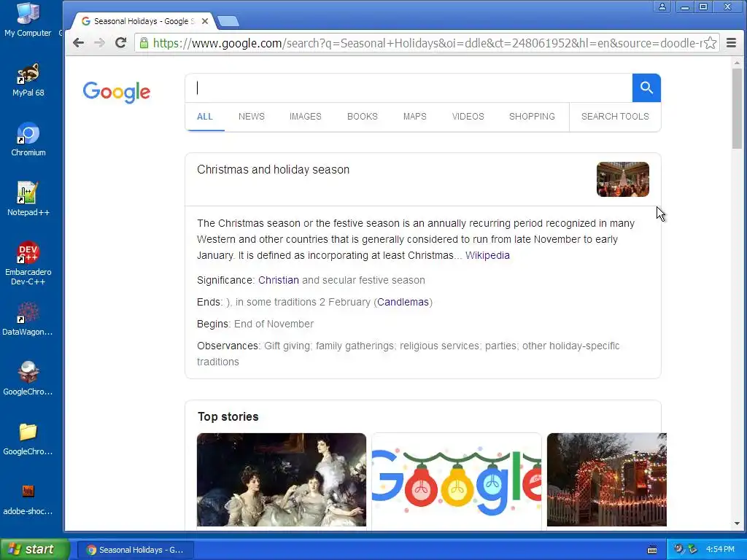Image resolution: width=747 pixels, height=560 pixels.
Task: Follow the Wikipedia link
Action: [487, 255]
